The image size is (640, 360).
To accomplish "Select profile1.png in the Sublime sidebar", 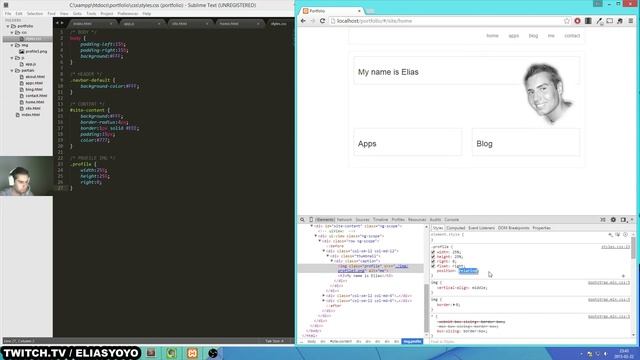I will tap(36, 51).
